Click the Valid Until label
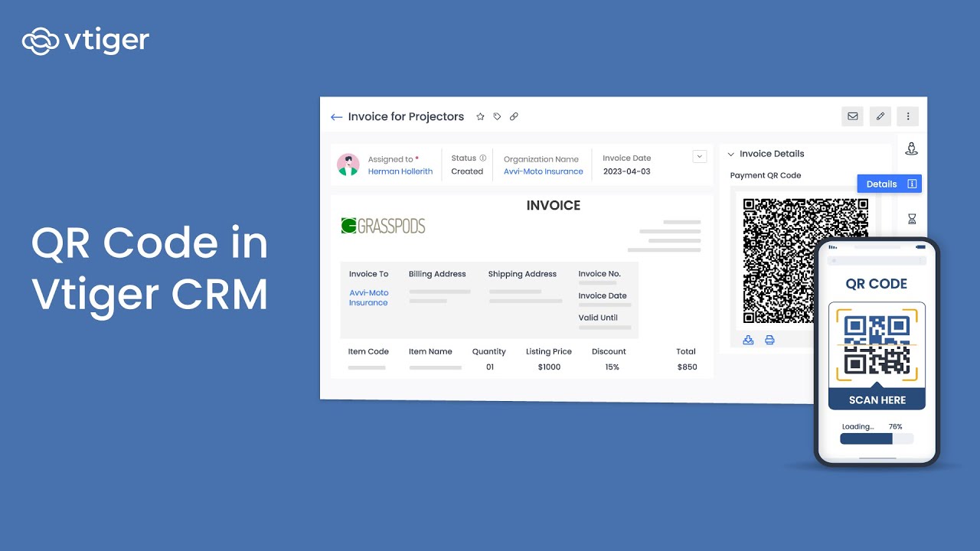 (598, 318)
